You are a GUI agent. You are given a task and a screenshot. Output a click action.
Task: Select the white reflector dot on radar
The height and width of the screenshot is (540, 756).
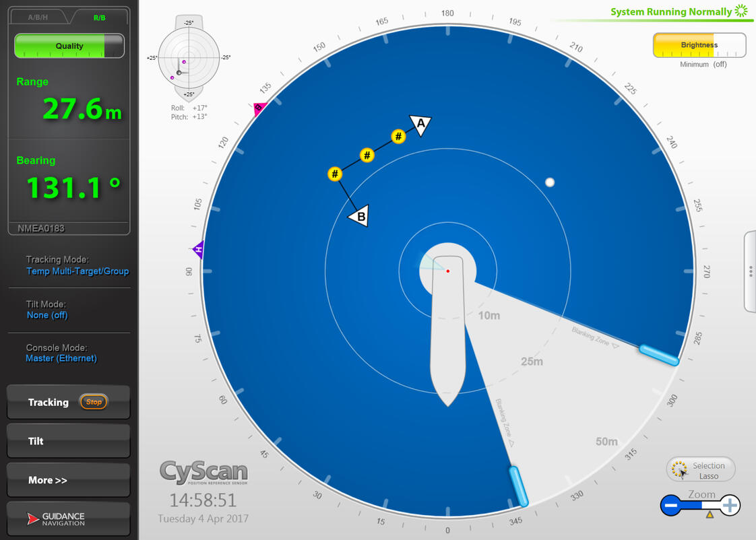[550, 182]
